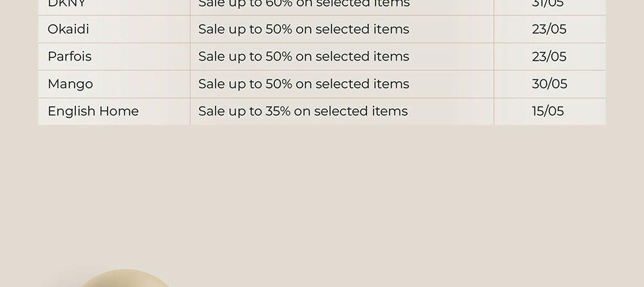Screen dimensions: 644x287
Task: Select the Parfois brand name
Action: (x=70, y=56)
